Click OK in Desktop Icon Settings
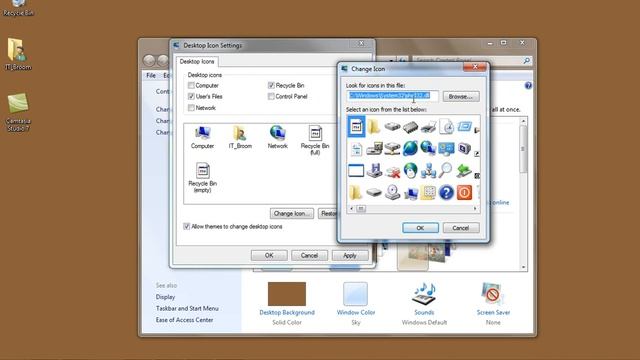 coord(269,256)
